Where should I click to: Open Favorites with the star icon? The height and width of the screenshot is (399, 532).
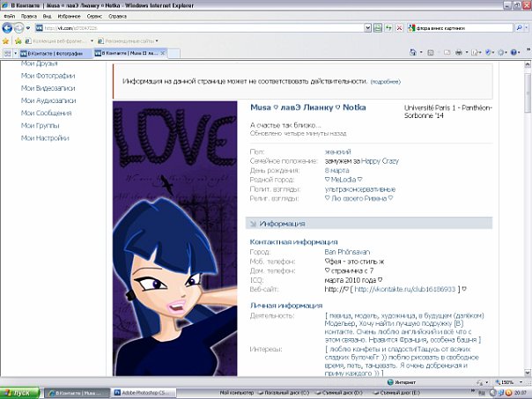pos(6,41)
